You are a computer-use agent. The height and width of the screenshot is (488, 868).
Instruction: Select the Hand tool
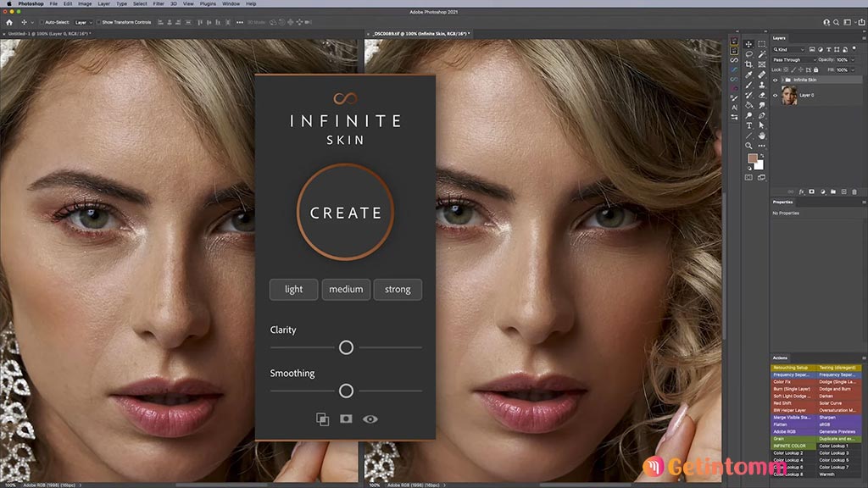762,136
